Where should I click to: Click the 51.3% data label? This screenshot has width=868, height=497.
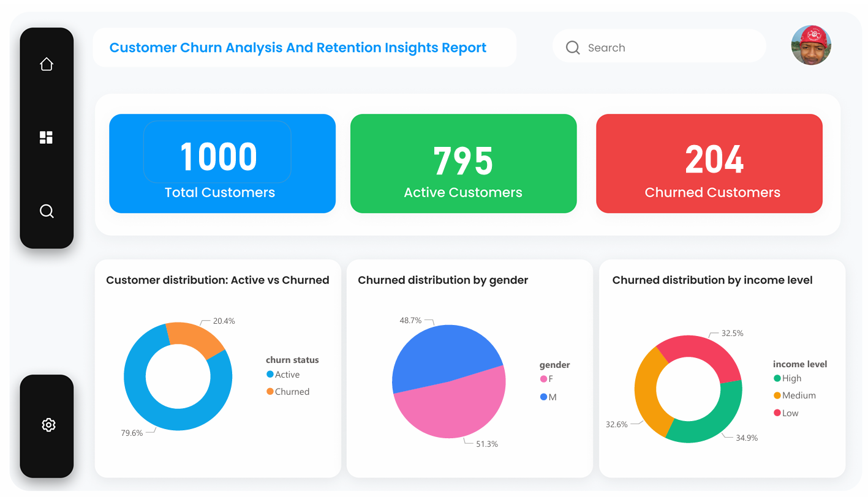tap(487, 444)
